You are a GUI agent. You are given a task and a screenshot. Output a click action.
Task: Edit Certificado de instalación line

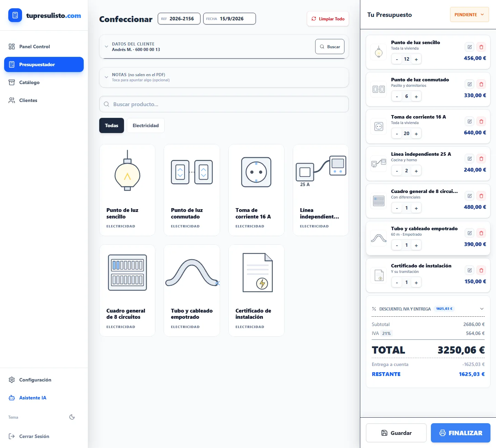click(x=469, y=270)
